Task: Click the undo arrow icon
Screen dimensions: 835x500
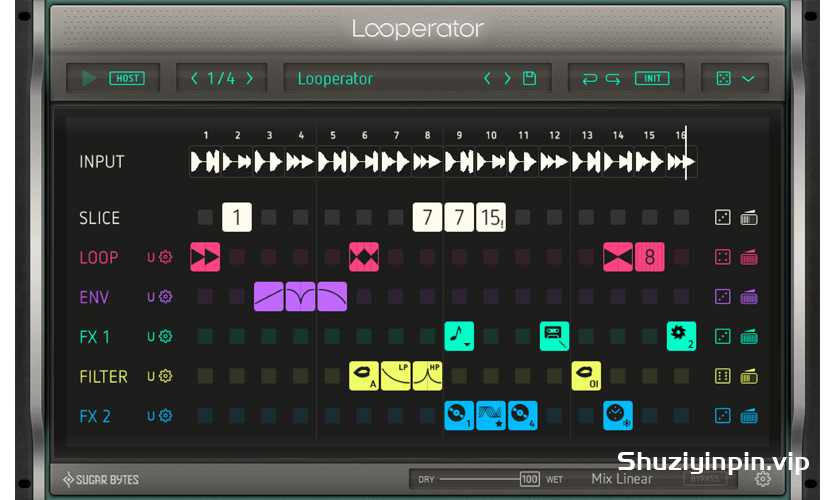Action: coord(589,79)
